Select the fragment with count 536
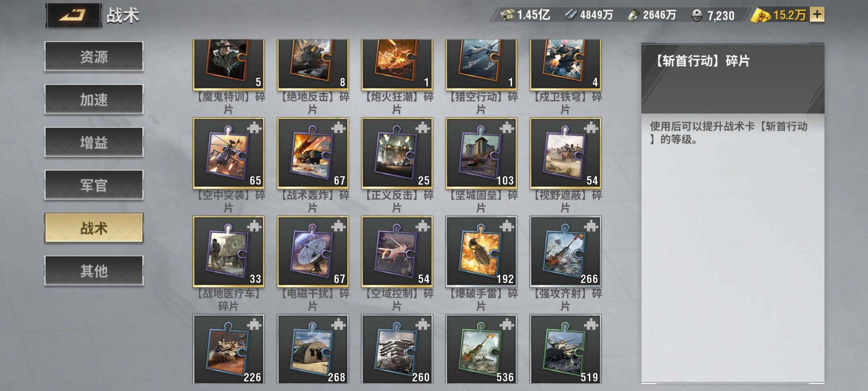 click(481, 349)
